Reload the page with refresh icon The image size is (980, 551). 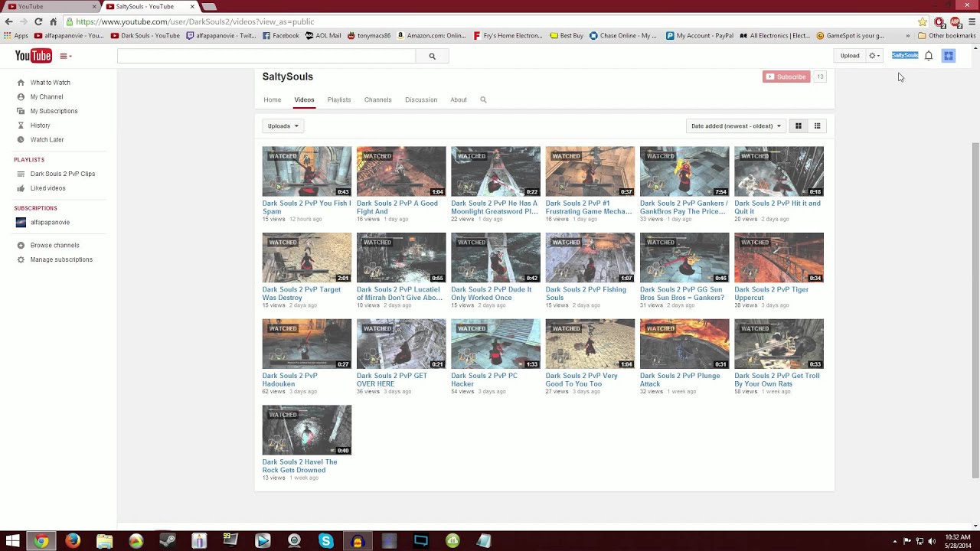point(38,22)
